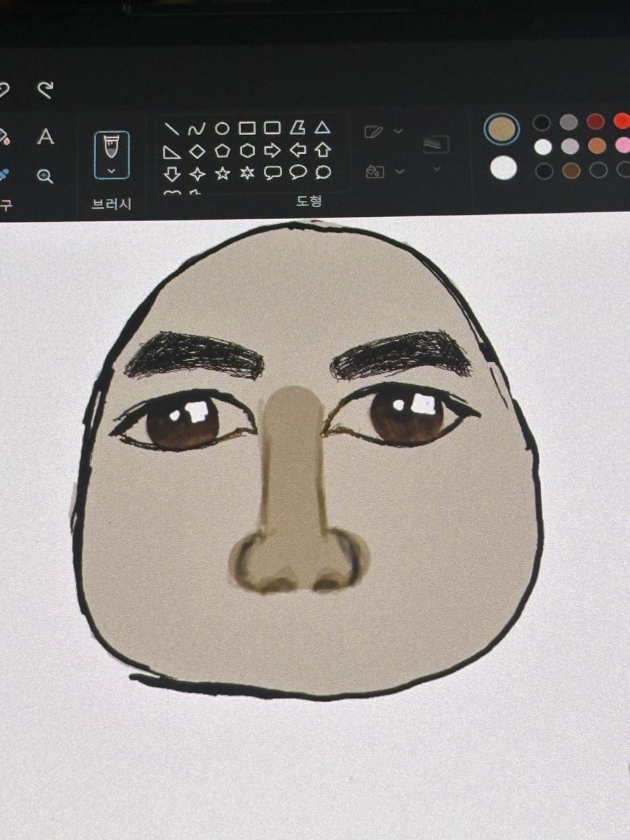Pick the Four-point star shape
Viewport: 630px width, 840px height.
click(x=197, y=174)
